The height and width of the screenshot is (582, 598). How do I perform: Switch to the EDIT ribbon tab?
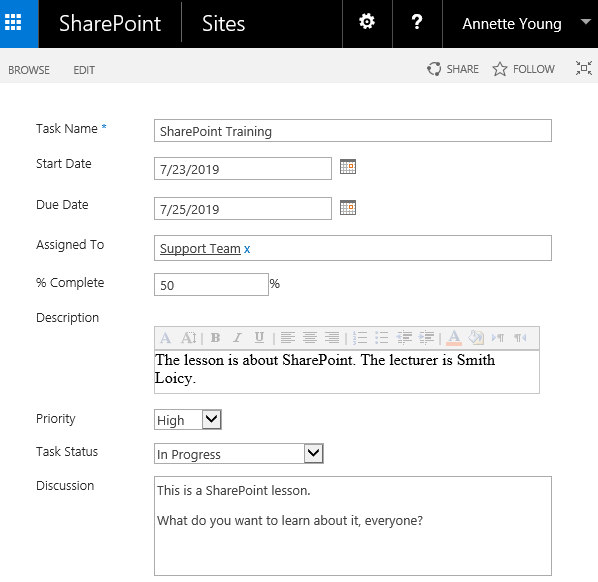(x=84, y=70)
